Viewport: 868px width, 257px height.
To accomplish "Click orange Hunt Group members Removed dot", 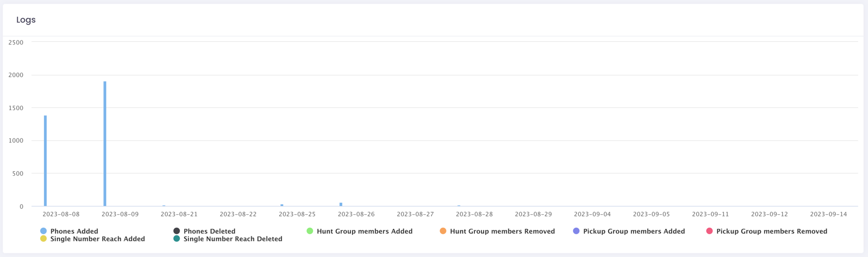I will coord(443,231).
